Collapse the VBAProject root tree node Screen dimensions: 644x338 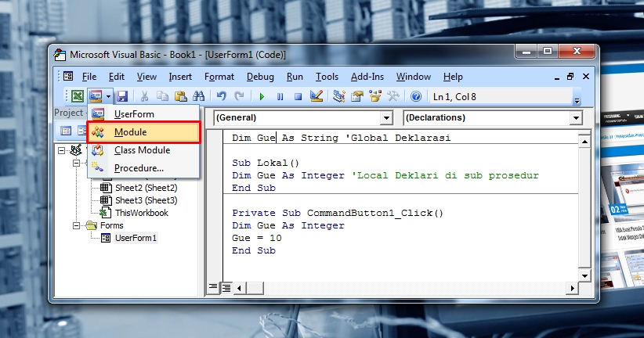point(61,150)
